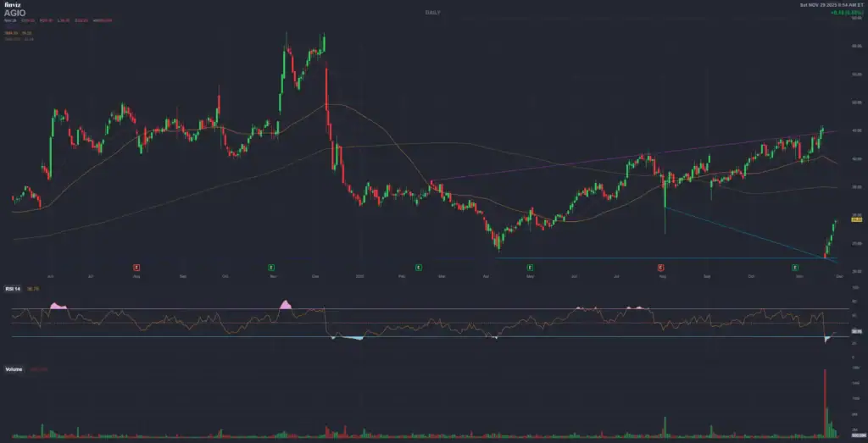Select the Volume indicator label

[x=14, y=369]
